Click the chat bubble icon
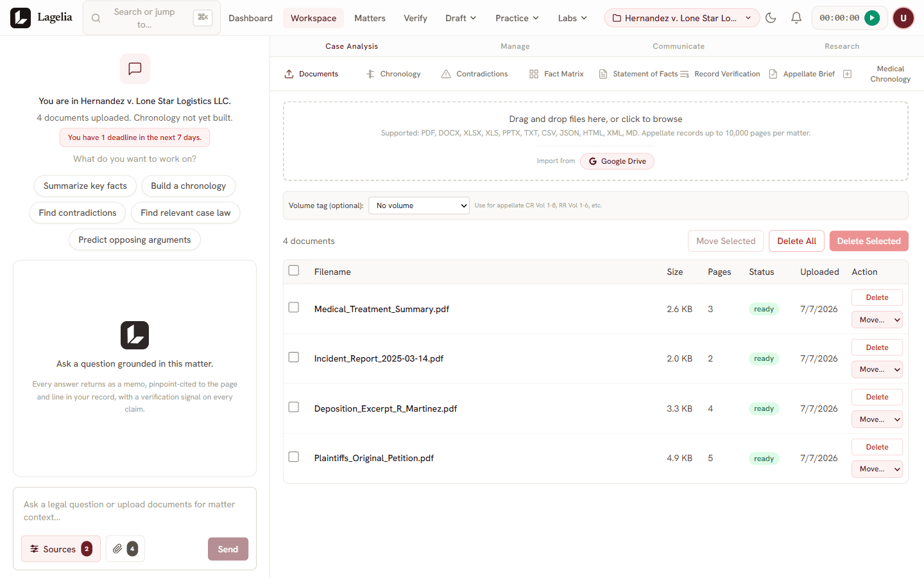The image size is (924, 578). coord(135,69)
